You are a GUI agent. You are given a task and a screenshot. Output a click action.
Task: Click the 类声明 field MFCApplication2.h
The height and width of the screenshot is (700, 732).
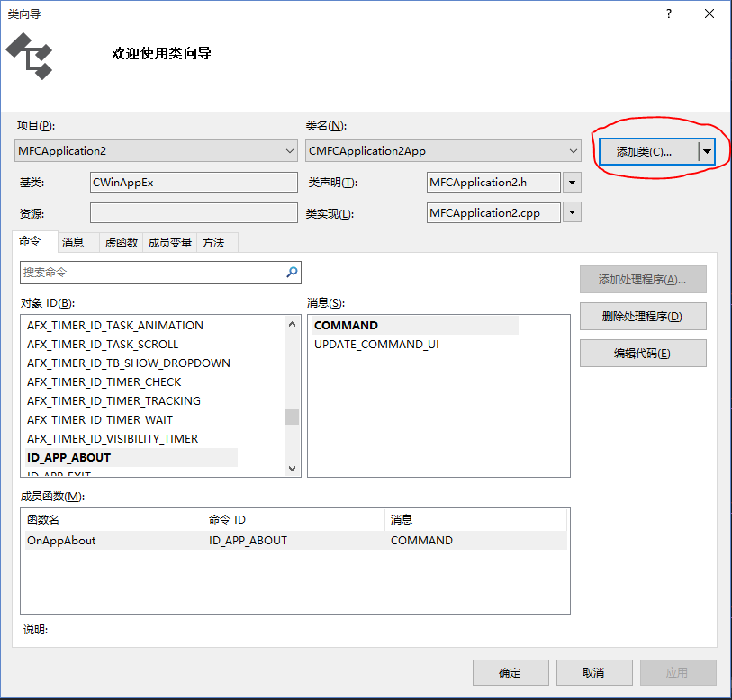(493, 183)
